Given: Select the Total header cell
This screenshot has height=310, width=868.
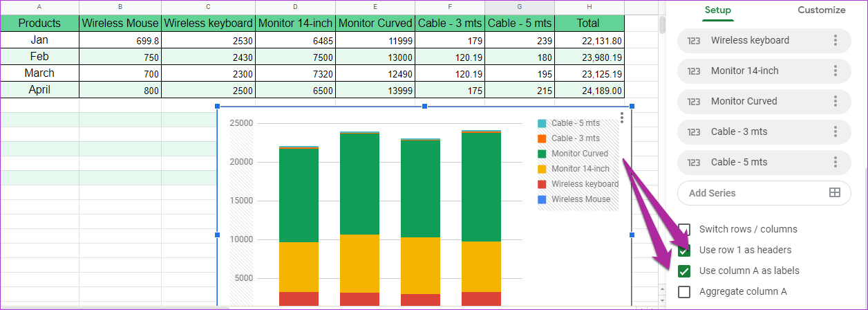Looking at the screenshot, I should 588,23.
